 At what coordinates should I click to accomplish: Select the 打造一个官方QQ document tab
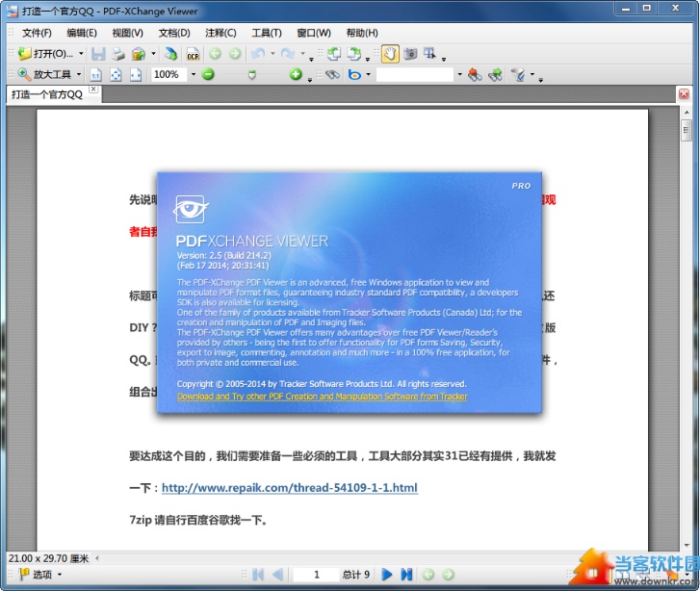47,94
